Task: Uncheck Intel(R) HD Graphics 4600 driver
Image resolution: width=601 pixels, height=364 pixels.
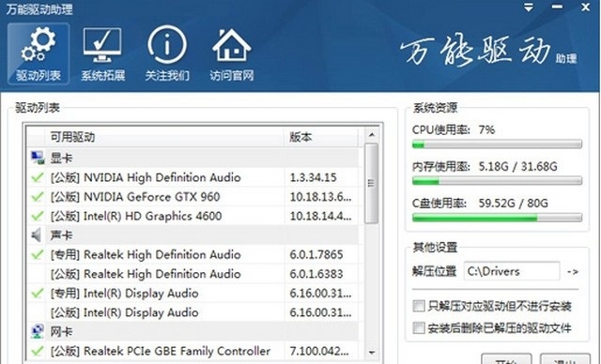Action: point(38,216)
